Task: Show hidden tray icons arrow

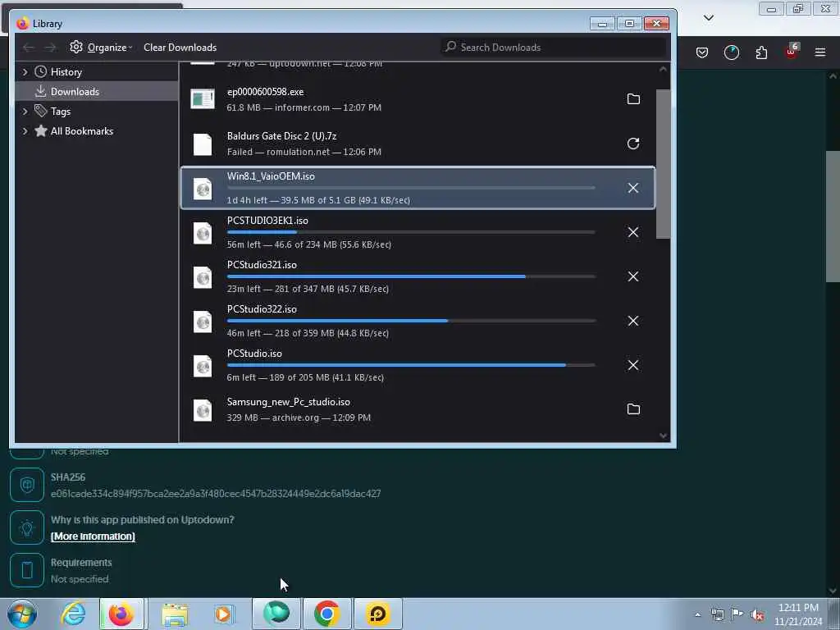Action: [x=697, y=614]
